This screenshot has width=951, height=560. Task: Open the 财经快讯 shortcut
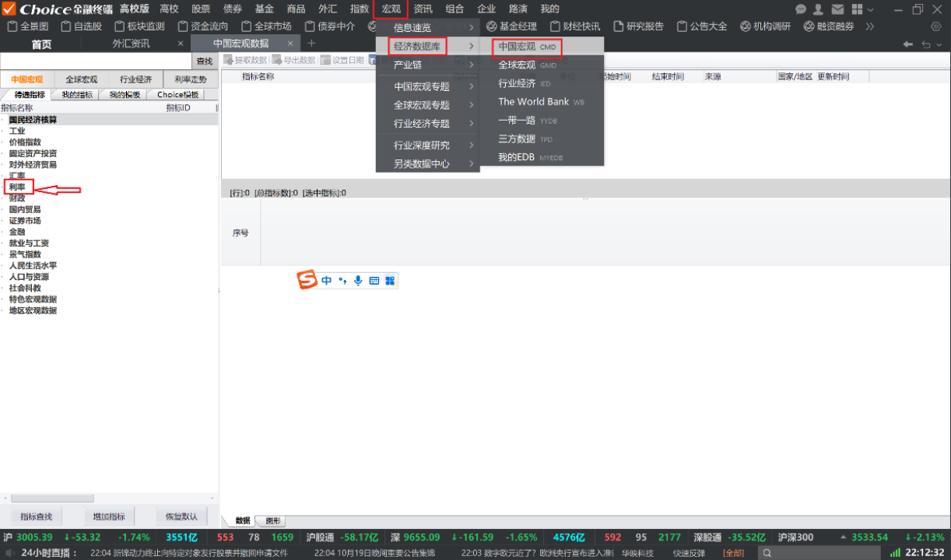pyautogui.click(x=574, y=26)
